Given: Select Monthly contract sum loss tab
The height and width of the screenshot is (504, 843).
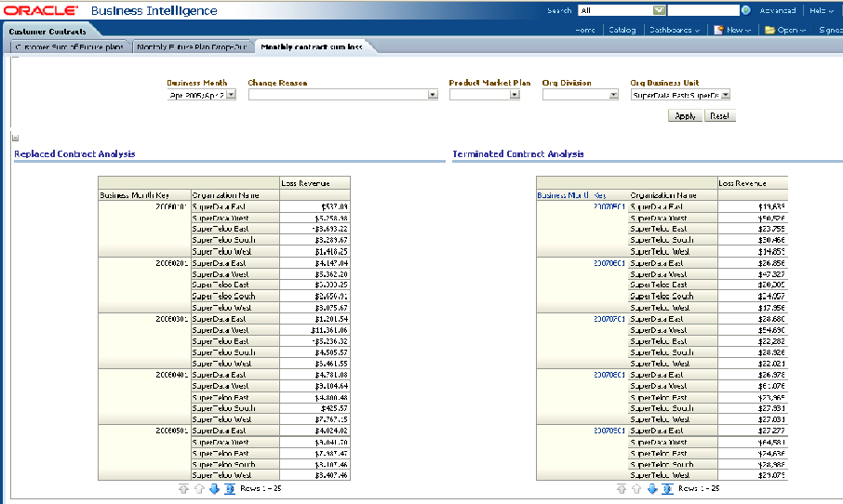Looking at the screenshot, I should 312,46.
